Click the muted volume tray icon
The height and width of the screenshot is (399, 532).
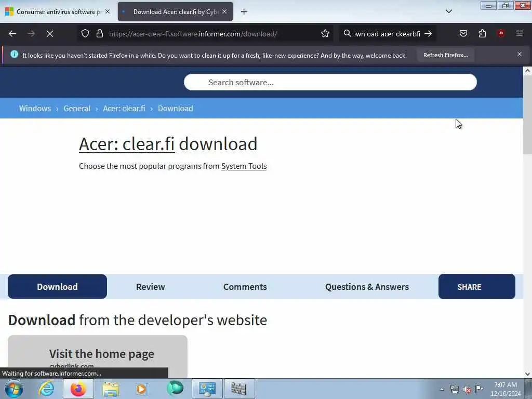tap(467, 390)
